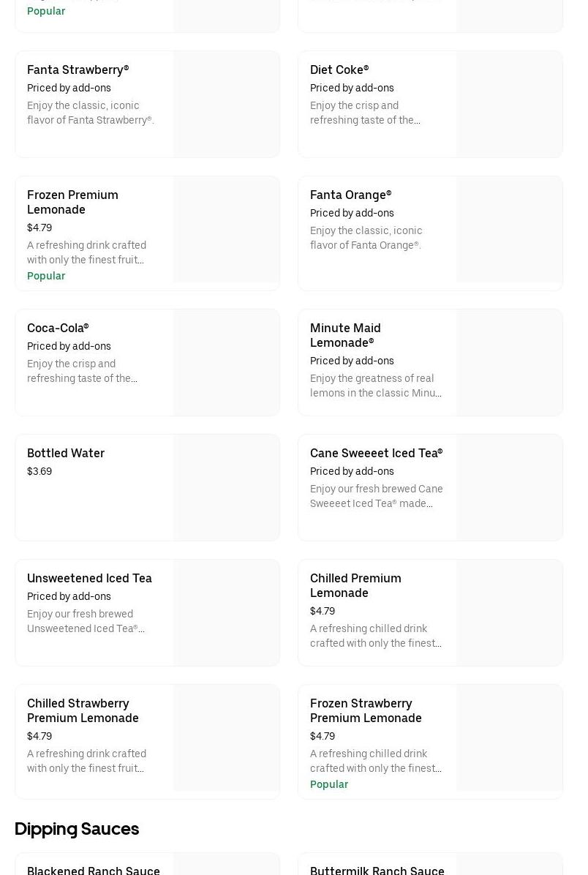Open the Minute Maid Lemonade item
Viewport: 588px width, 875px height.
coord(345,335)
